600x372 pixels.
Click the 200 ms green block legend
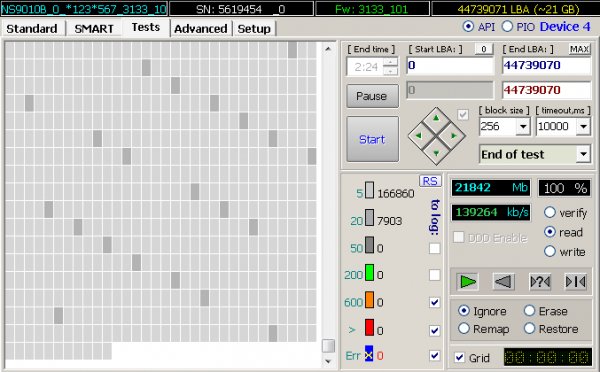pos(369,272)
